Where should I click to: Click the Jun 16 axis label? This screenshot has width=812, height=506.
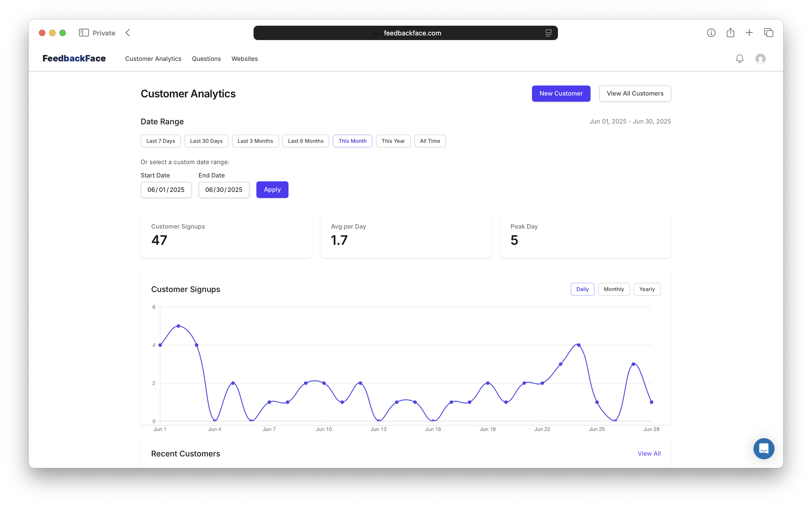click(x=433, y=429)
